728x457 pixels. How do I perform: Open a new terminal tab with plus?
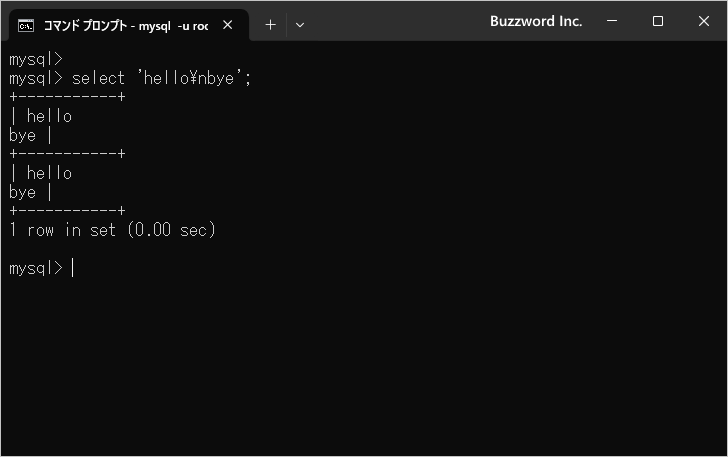coord(270,25)
